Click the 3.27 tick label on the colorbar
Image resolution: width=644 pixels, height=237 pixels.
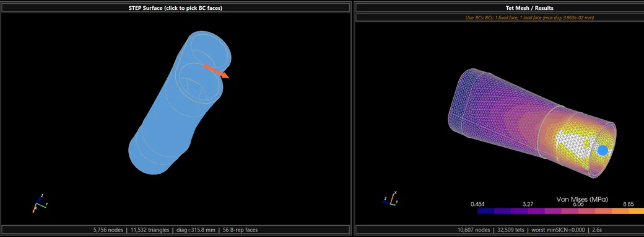pyautogui.click(x=528, y=204)
